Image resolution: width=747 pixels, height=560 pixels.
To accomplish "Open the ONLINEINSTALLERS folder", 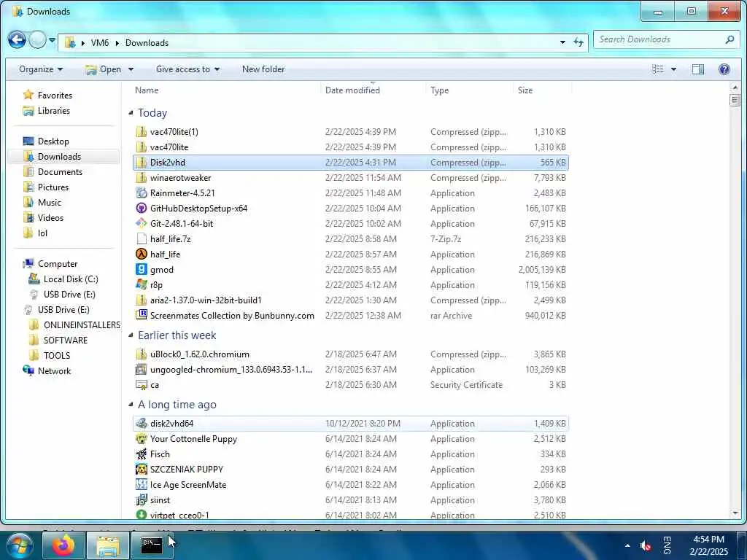I will click(x=74, y=324).
